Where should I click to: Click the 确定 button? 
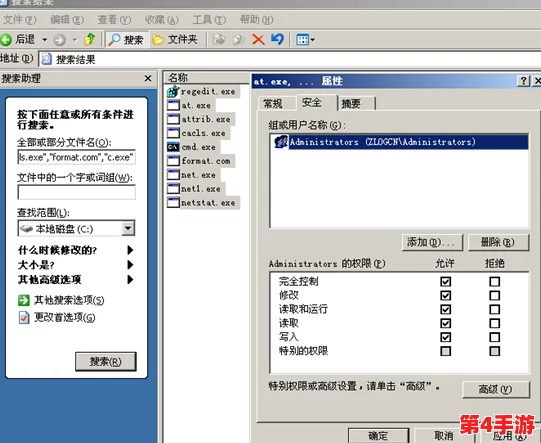click(378, 435)
